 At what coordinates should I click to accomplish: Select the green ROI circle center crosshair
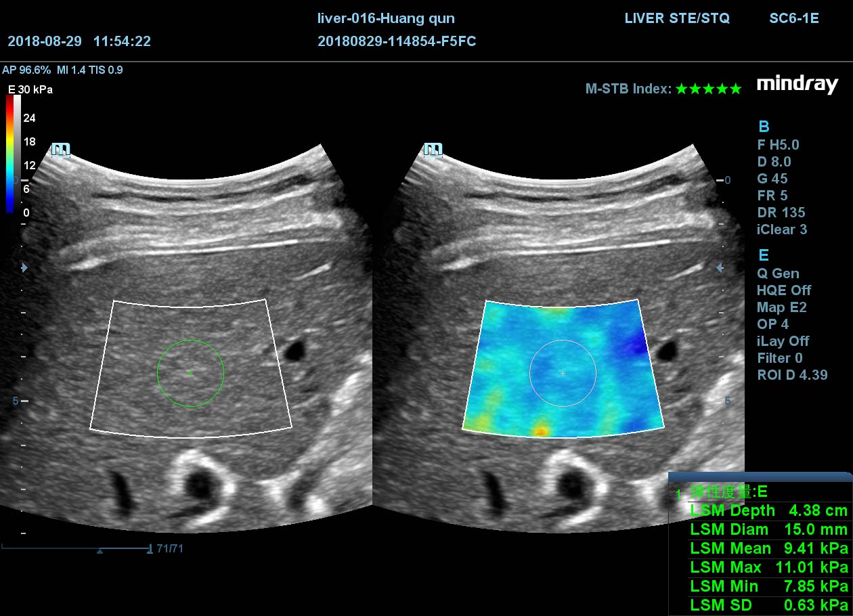pyautogui.click(x=190, y=373)
